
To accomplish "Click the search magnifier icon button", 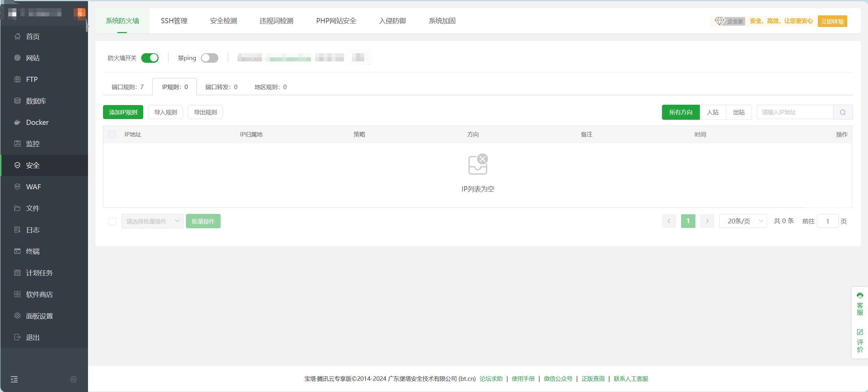I will [843, 112].
